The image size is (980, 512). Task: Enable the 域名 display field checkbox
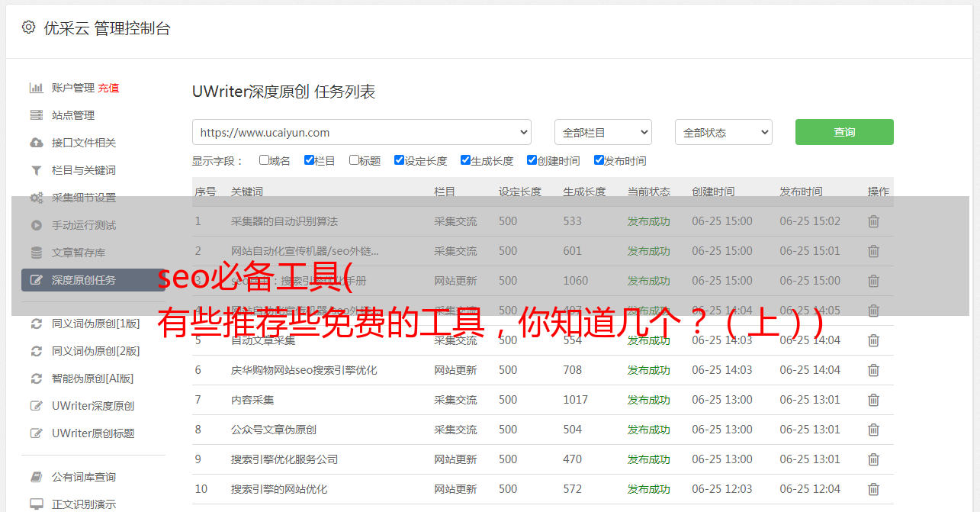point(264,160)
